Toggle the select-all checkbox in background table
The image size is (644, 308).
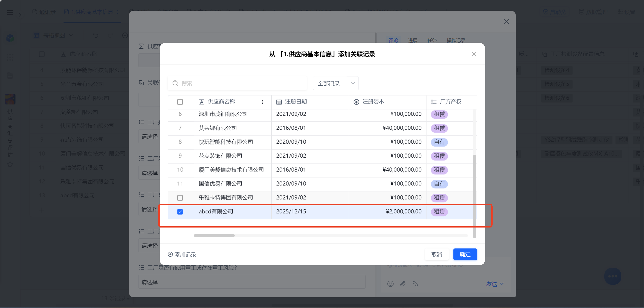pos(42,54)
